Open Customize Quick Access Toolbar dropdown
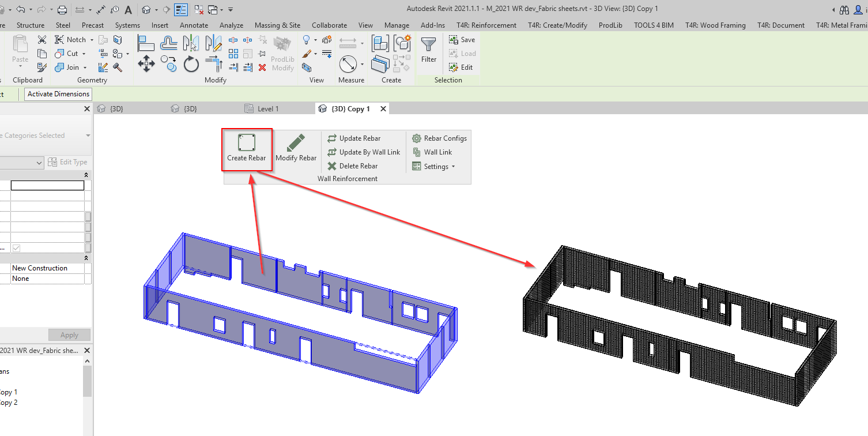 pyautogui.click(x=231, y=10)
